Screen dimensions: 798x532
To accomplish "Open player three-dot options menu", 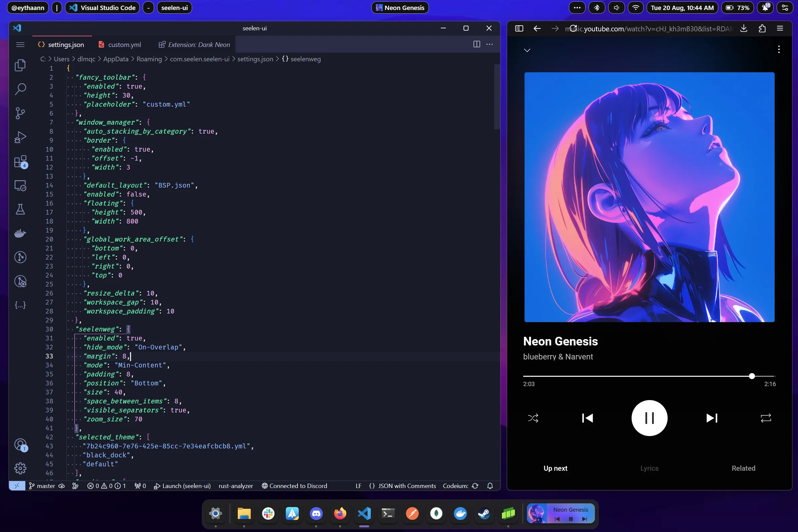I will [779, 50].
